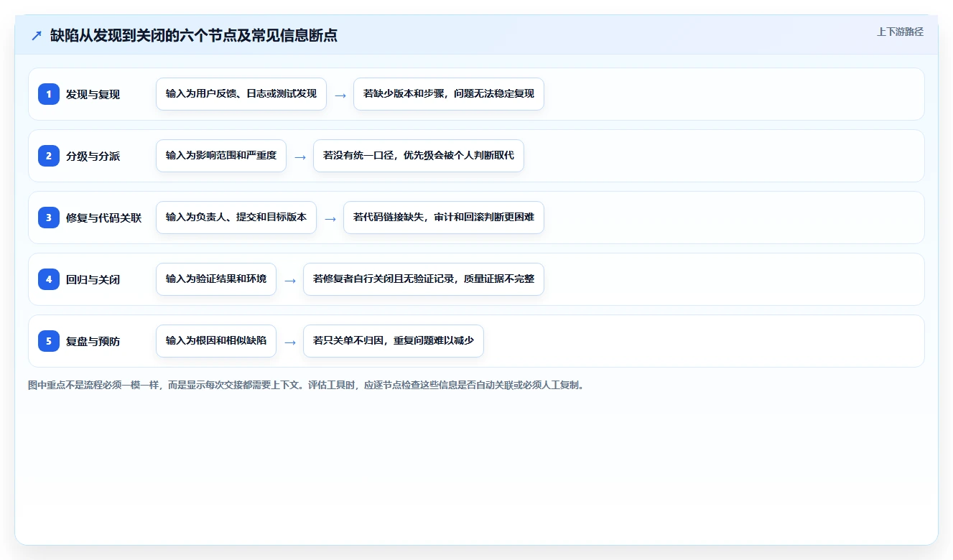Click the title 缺陷从发现到关闭的六个节点及常见信息断点

click(194, 36)
